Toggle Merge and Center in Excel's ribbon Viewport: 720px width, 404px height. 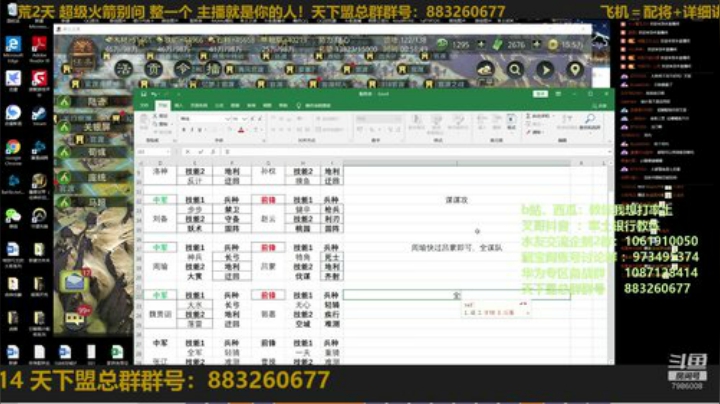click(x=329, y=130)
